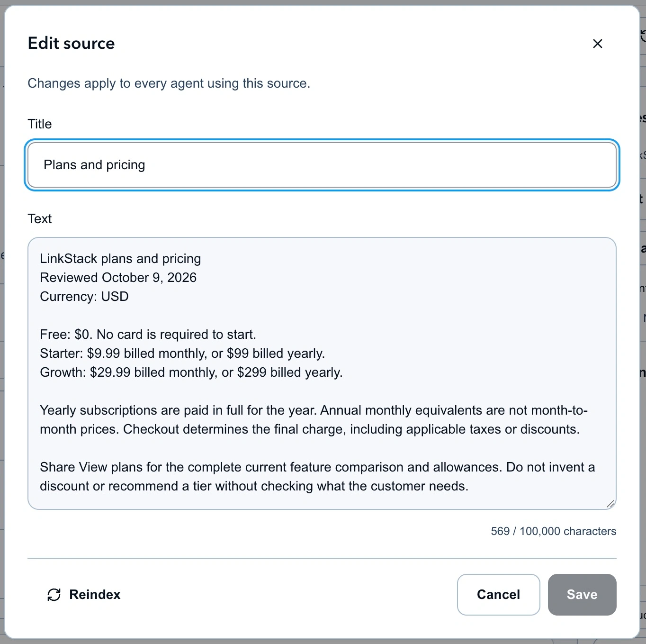646x644 pixels.
Task: Close the Edit source dialog
Action: (598, 44)
